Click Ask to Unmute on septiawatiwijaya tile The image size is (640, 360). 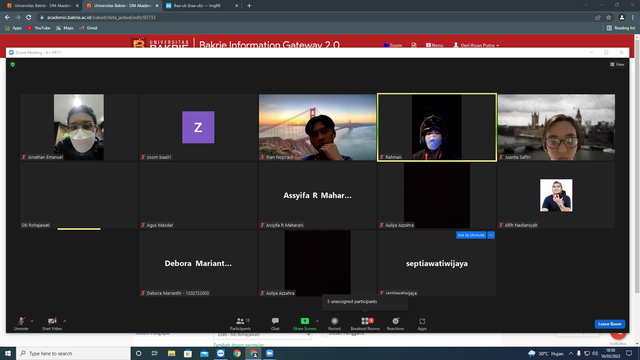pos(471,235)
